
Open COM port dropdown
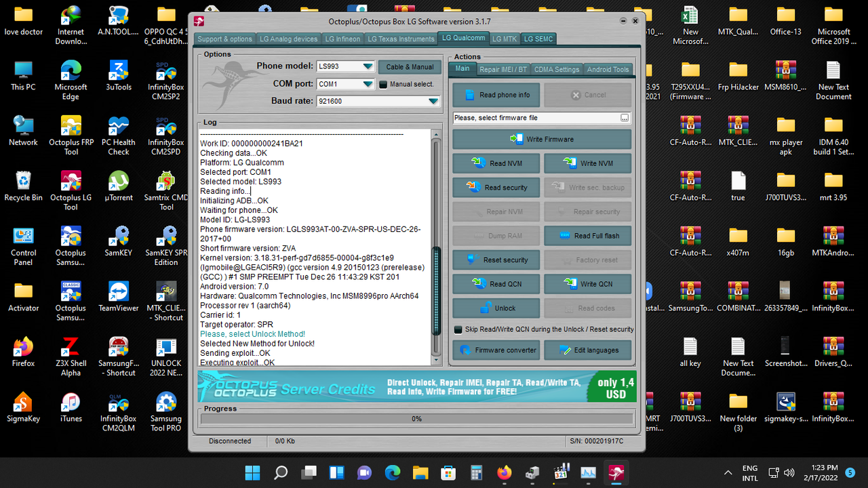(368, 84)
